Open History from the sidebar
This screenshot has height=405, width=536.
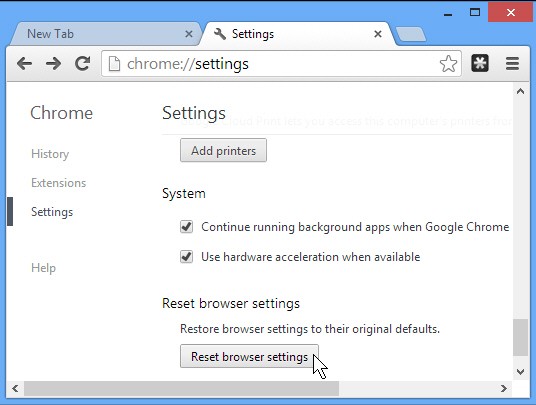click(50, 154)
